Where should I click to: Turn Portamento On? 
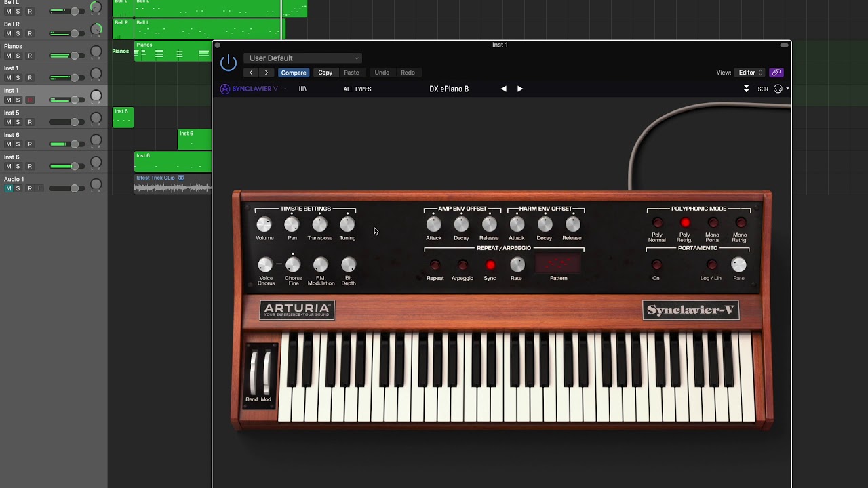[x=656, y=265]
